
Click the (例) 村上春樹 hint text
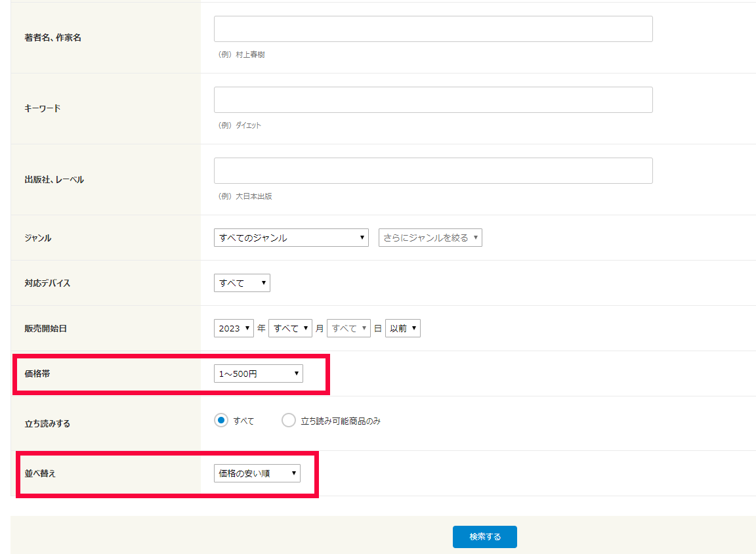(x=241, y=54)
